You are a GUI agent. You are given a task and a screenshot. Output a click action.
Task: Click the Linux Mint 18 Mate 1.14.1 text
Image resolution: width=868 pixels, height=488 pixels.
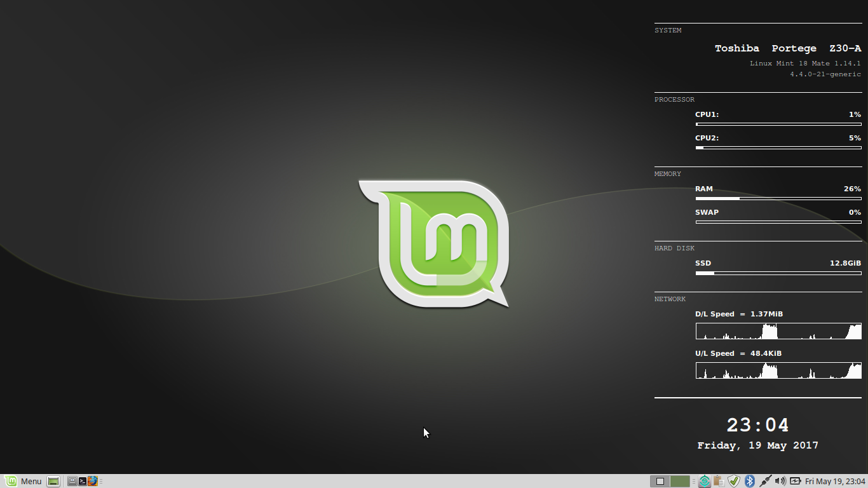coord(805,64)
